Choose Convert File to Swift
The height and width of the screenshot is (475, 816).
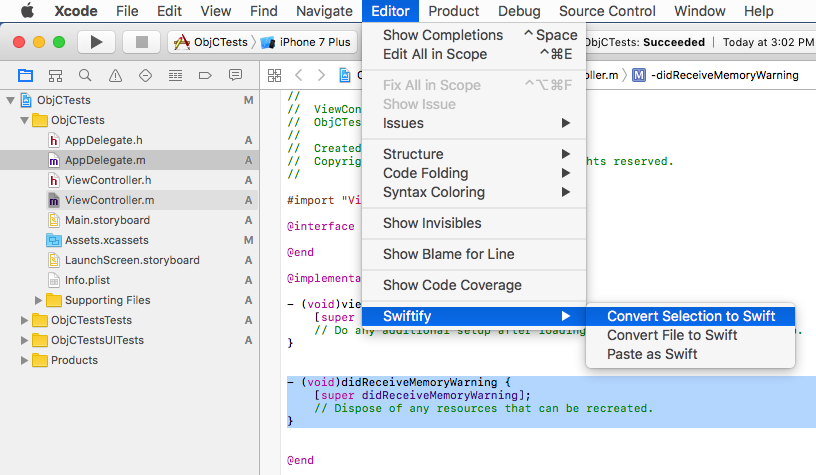pos(691,335)
